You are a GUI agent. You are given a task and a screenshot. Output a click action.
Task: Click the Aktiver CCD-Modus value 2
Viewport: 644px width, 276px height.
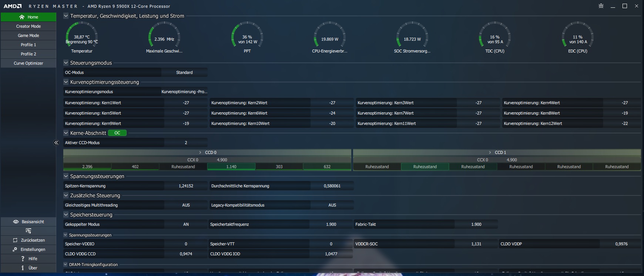tap(186, 143)
